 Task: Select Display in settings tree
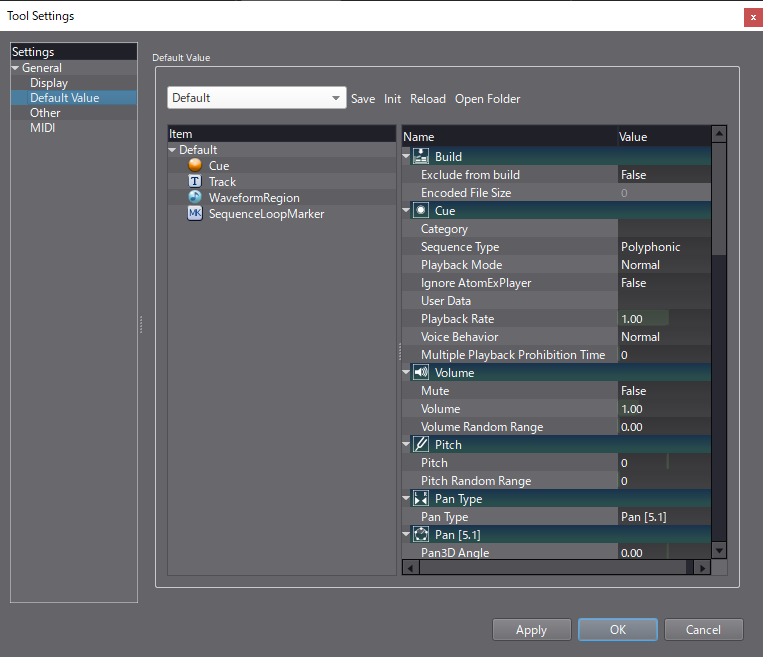pyautogui.click(x=49, y=83)
